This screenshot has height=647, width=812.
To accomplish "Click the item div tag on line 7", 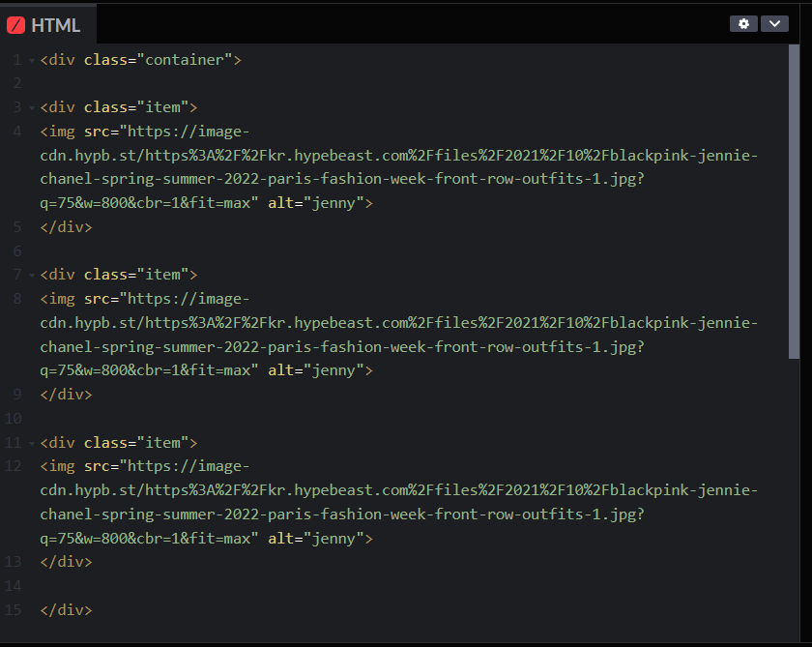I will (119, 275).
